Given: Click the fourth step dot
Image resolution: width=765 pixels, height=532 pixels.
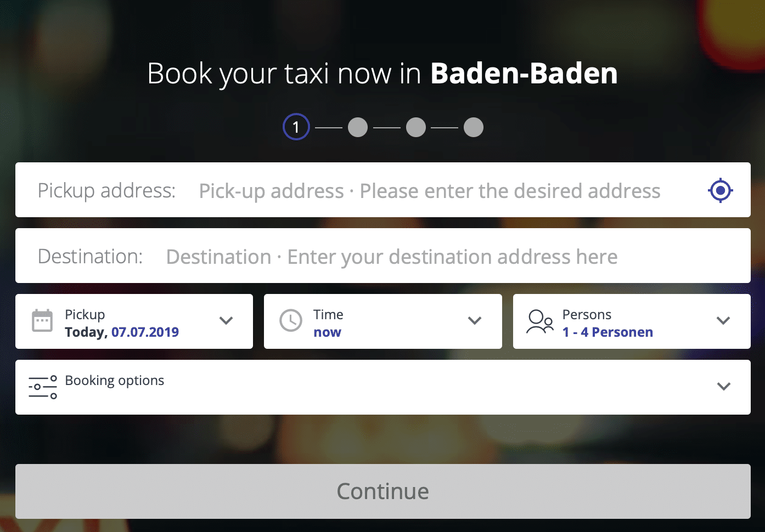Looking at the screenshot, I should [x=474, y=127].
